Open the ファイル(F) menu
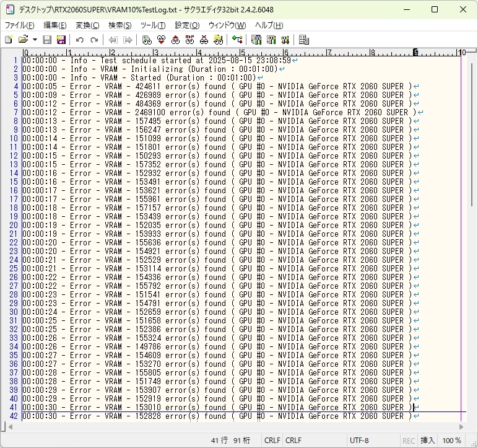 pos(20,25)
